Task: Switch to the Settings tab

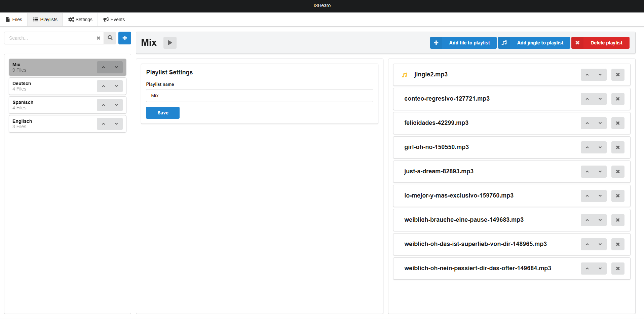Action: 80,20
